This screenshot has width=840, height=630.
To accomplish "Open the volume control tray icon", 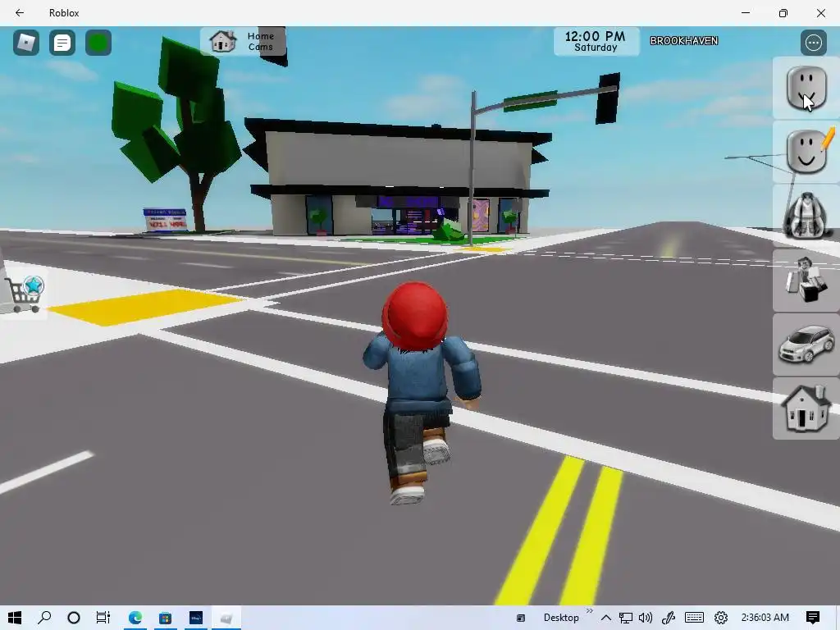I will pyautogui.click(x=646, y=618).
